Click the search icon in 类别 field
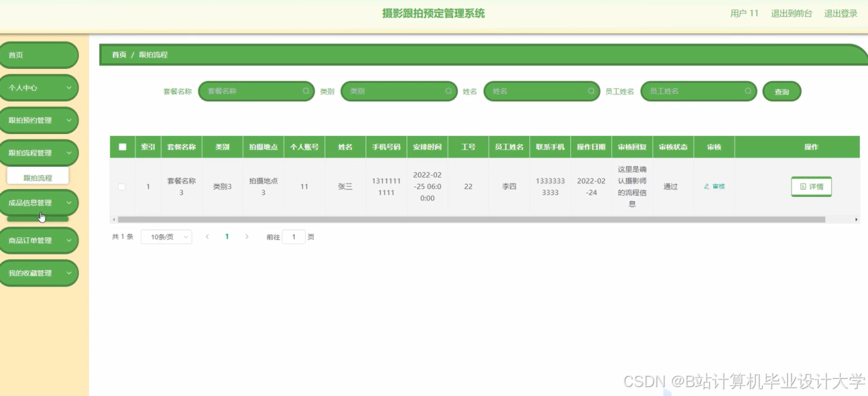This screenshot has height=396, width=868. (x=449, y=91)
